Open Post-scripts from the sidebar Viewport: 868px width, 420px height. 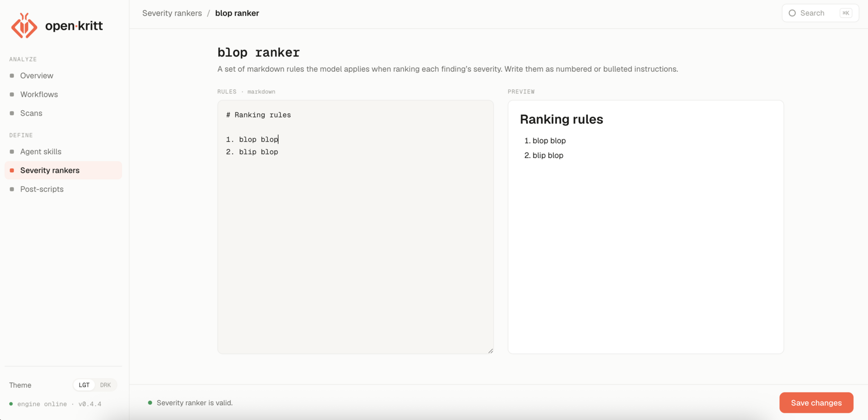click(x=63, y=189)
